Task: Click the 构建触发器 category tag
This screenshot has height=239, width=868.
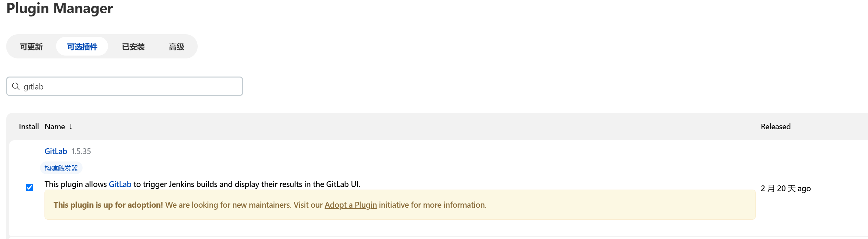Action: coord(61,168)
